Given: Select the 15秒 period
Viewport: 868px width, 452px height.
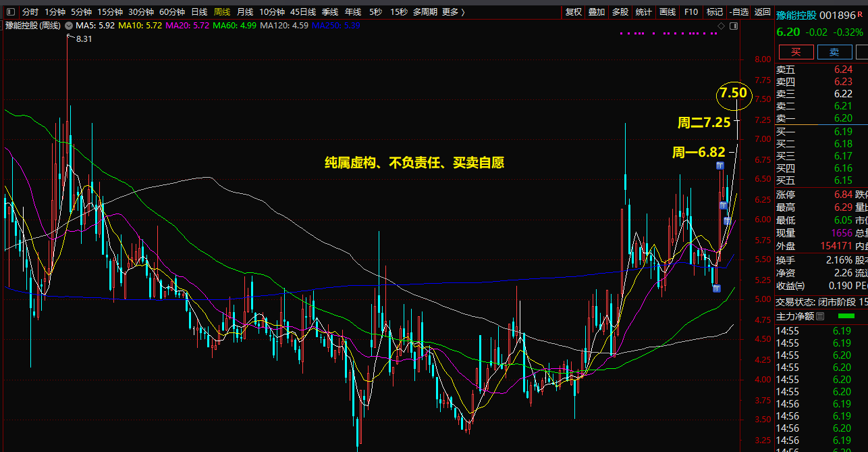Looking at the screenshot, I should (x=399, y=11).
